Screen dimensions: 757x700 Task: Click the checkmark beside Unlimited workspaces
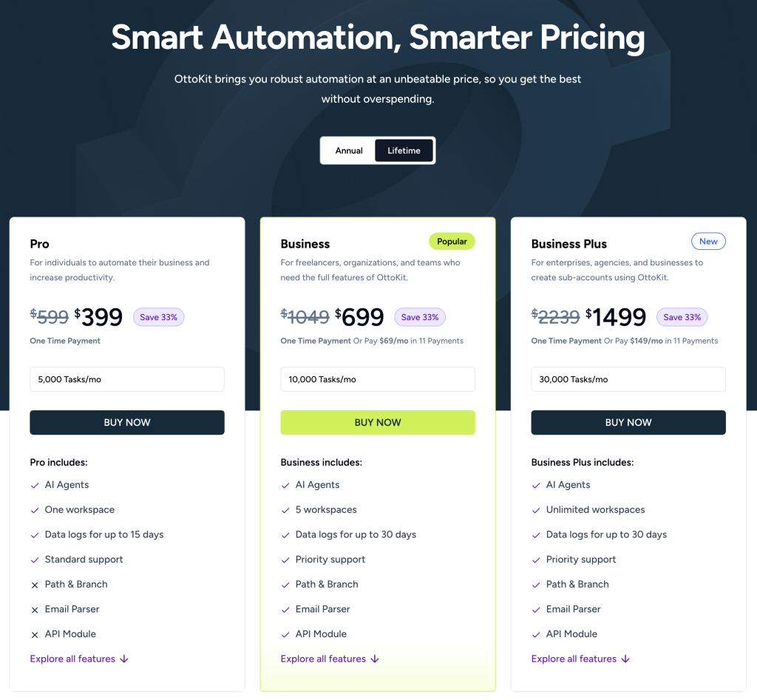(536, 510)
